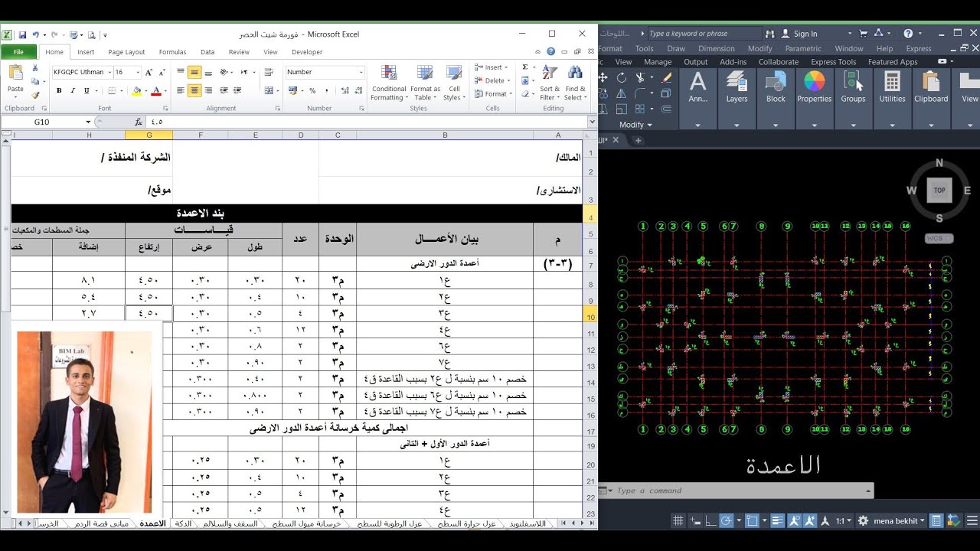The width and height of the screenshot is (980, 551).
Task: Click the ViewCube TOP face
Action: (x=939, y=191)
